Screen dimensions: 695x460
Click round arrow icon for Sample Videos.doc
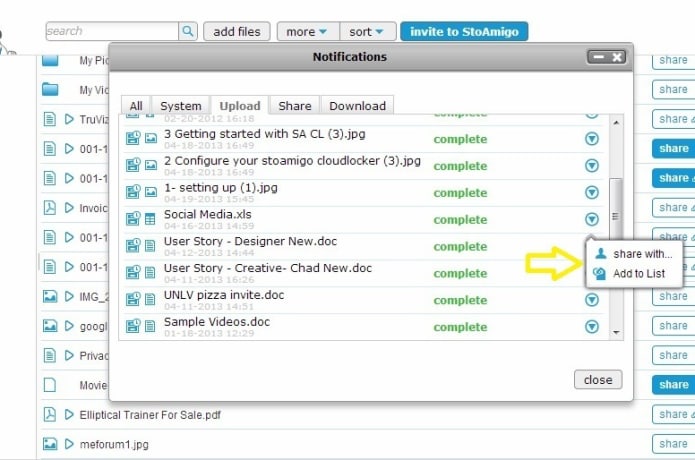(591, 327)
